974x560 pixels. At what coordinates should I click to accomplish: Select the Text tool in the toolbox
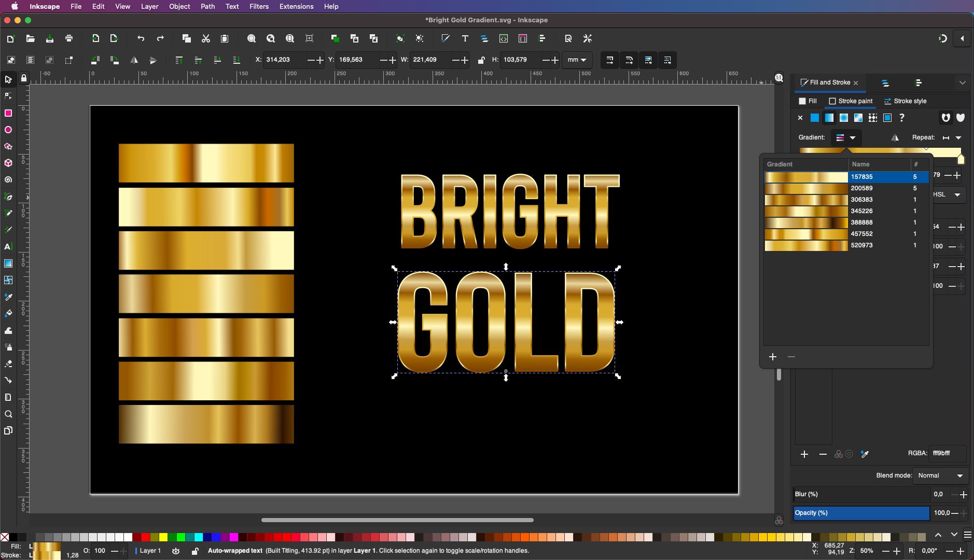click(x=8, y=247)
